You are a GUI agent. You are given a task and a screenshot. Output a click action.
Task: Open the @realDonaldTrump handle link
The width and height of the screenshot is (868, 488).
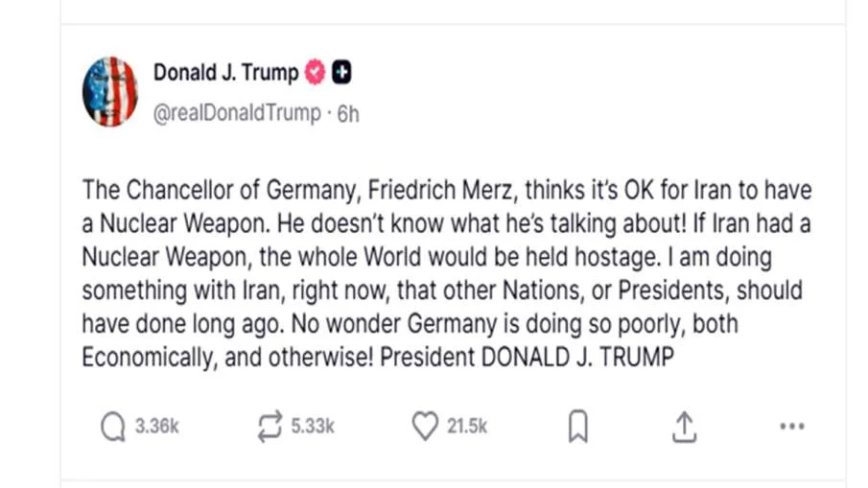[x=237, y=113]
